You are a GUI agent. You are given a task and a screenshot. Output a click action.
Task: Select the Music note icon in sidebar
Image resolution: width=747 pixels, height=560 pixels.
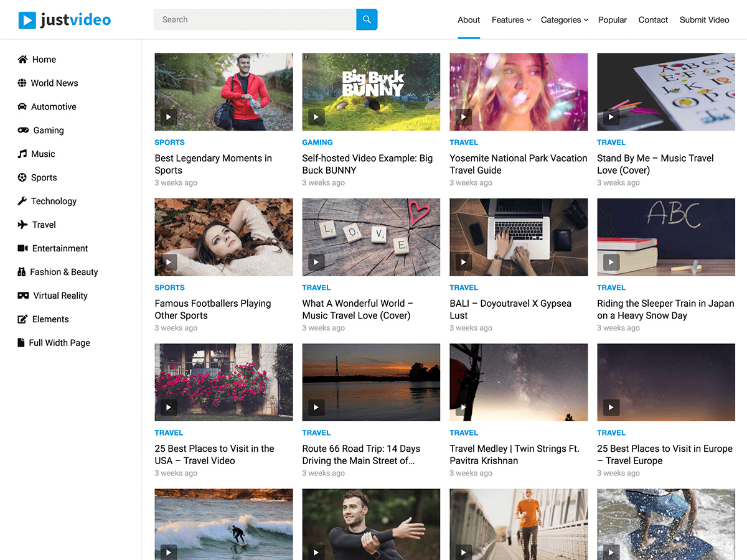(x=22, y=154)
